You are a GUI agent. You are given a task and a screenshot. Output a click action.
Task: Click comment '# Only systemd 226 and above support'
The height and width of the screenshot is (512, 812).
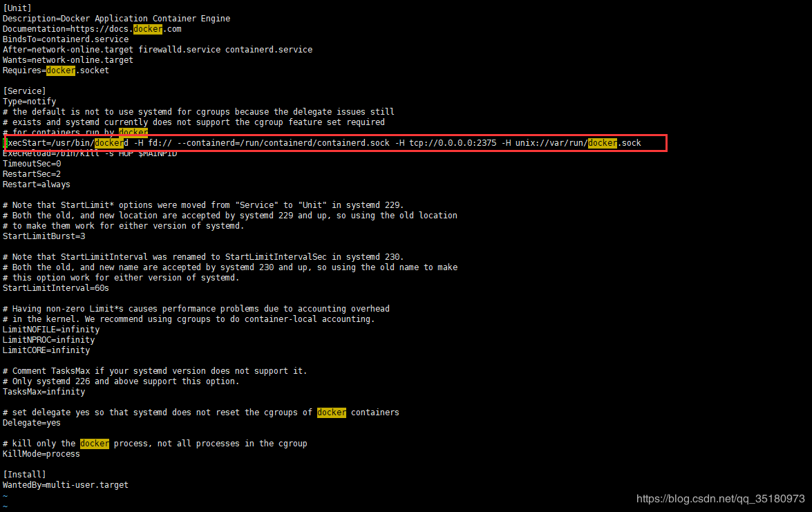[121, 381]
